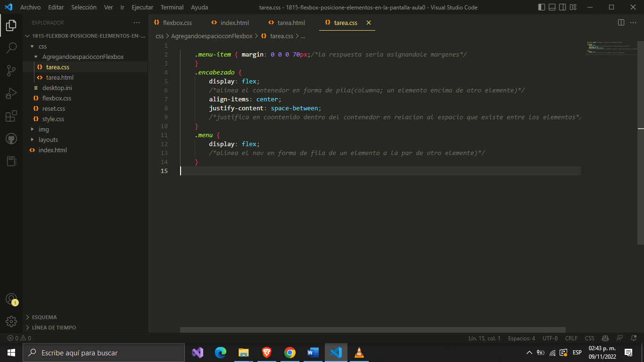This screenshot has width=644, height=362.
Task: Switch to the tarea.html tab
Action: 290,23
